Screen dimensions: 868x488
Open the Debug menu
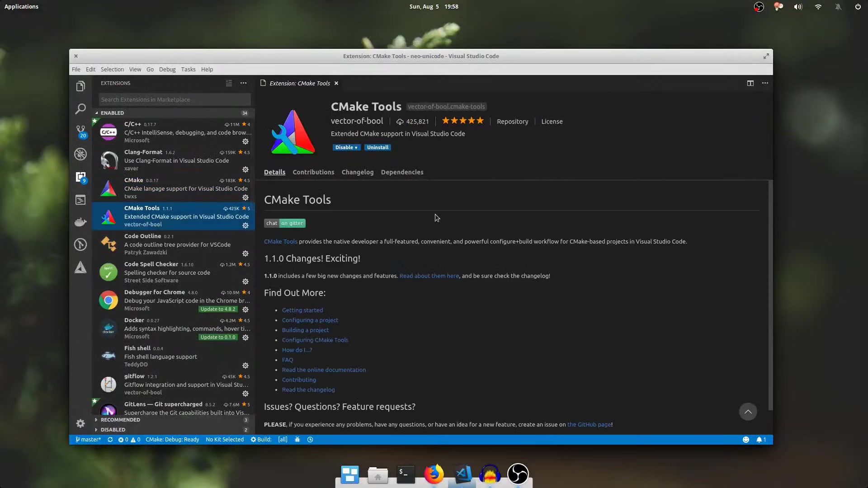point(167,69)
